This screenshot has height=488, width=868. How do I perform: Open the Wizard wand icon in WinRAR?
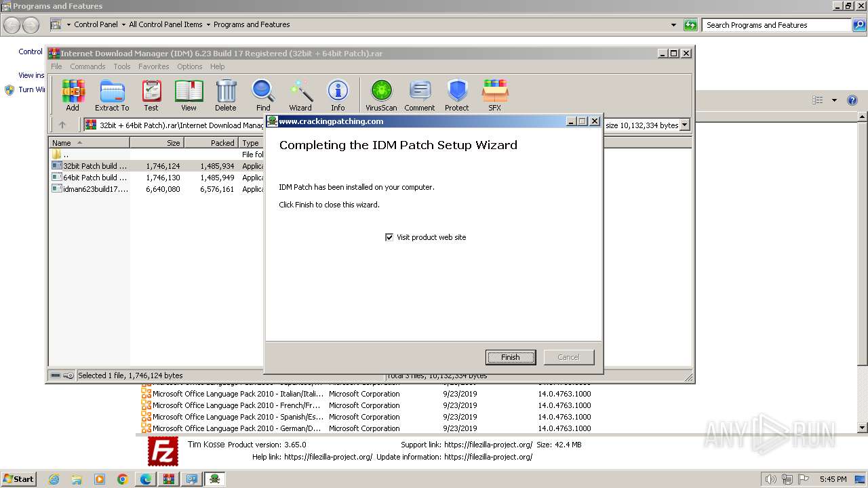point(300,95)
